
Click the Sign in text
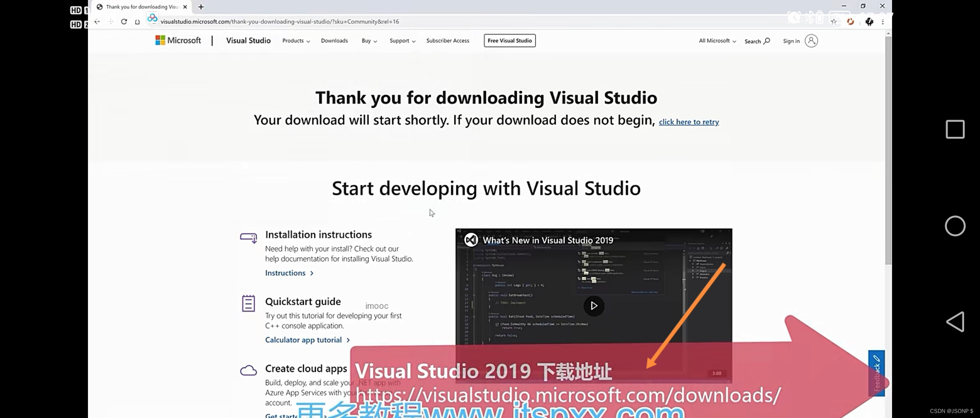coord(791,41)
